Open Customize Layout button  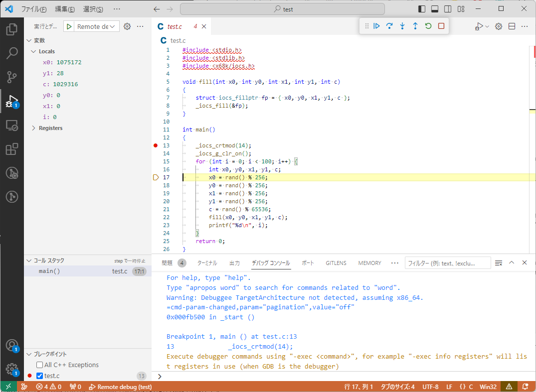coord(461,9)
